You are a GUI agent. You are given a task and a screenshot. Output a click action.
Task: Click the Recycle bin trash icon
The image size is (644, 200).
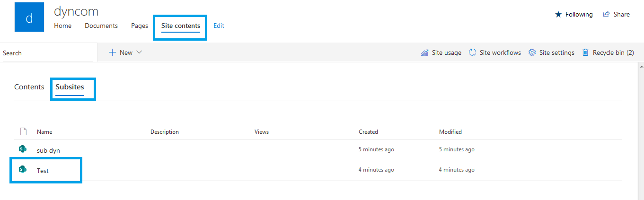(x=585, y=52)
